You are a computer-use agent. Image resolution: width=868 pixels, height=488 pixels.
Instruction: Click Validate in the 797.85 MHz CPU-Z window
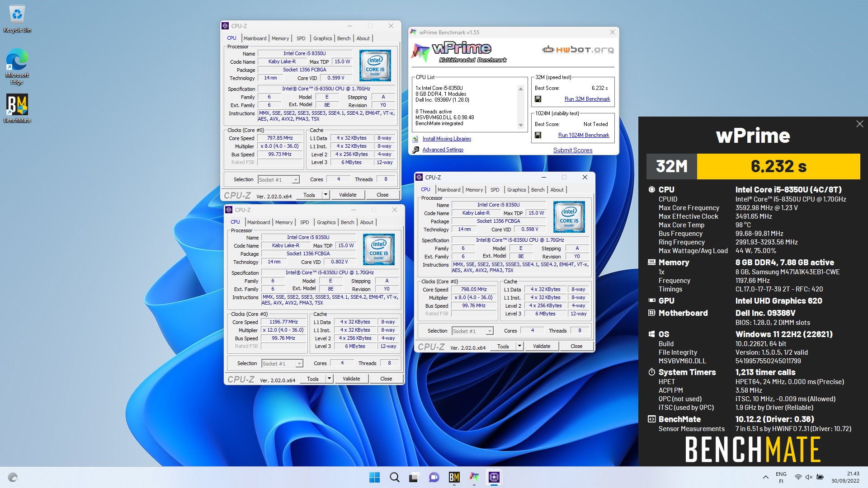tap(348, 195)
